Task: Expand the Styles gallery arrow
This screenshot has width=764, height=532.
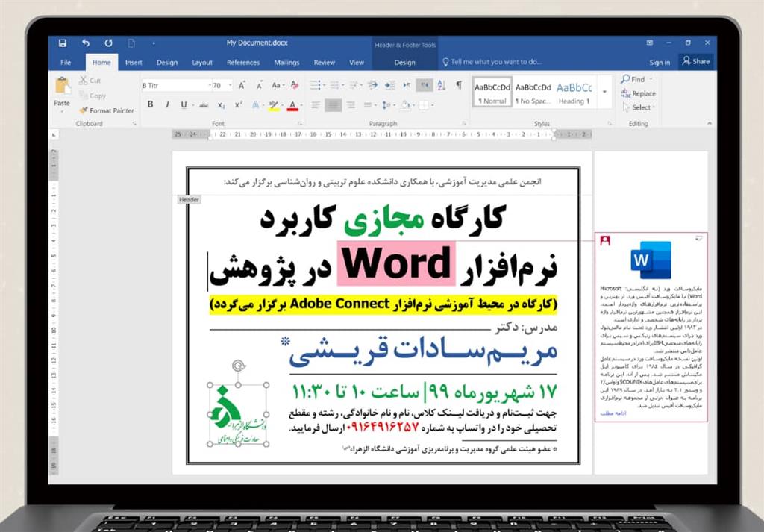Action: pyautogui.click(x=605, y=92)
